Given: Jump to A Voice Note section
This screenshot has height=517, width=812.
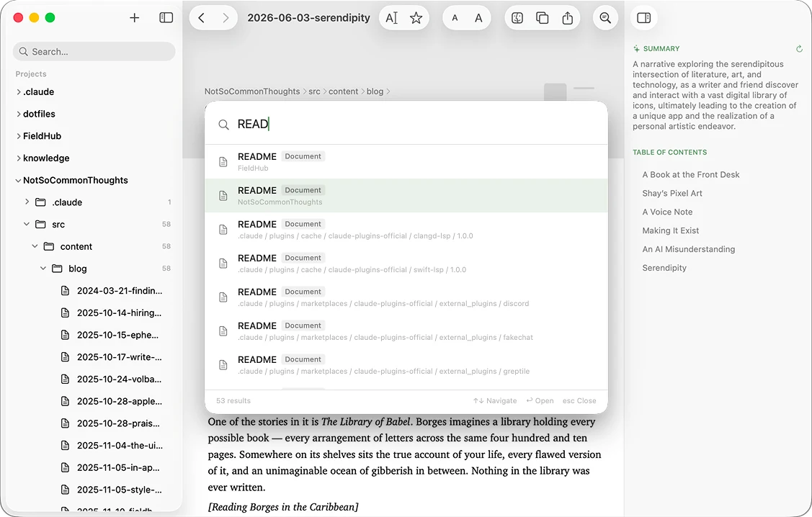Looking at the screenshot, I should [667, 212].
